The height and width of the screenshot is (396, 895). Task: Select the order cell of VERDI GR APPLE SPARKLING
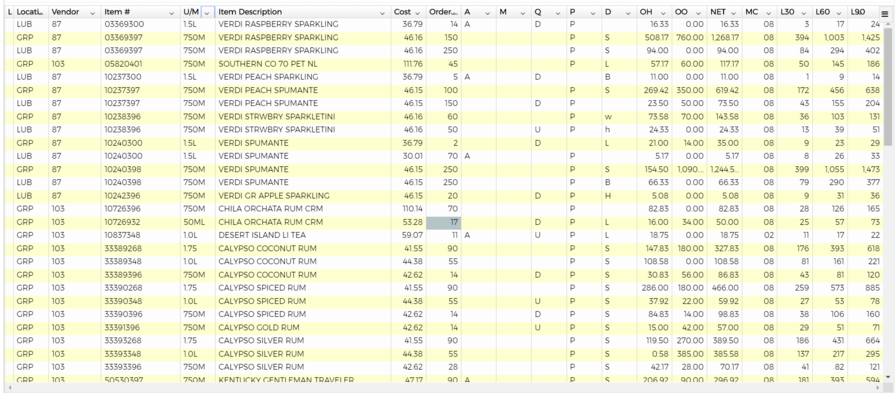pyautogui.click(x=444, y=196)
